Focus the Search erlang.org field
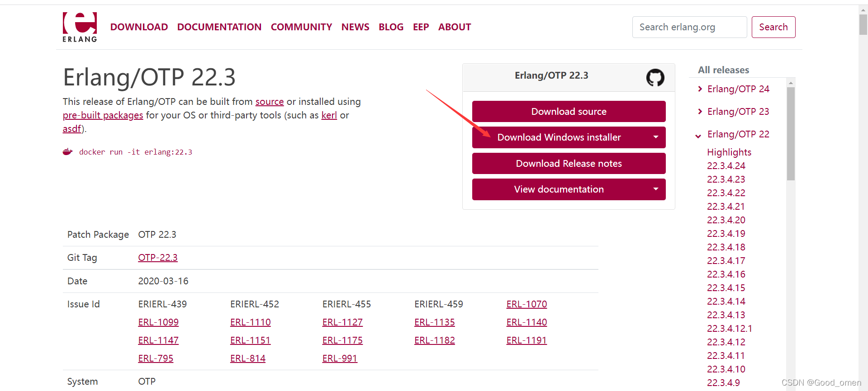 pyautogui.click(x=689, y=27)
